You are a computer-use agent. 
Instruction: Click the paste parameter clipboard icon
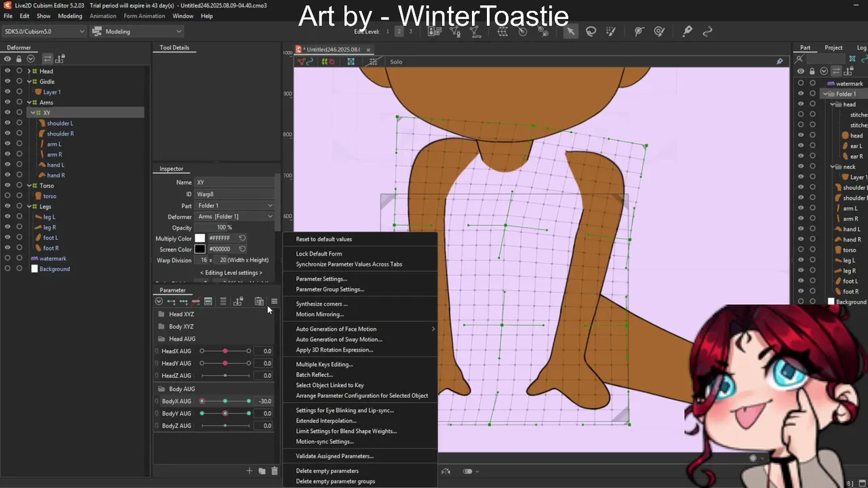tap(259, 302)
